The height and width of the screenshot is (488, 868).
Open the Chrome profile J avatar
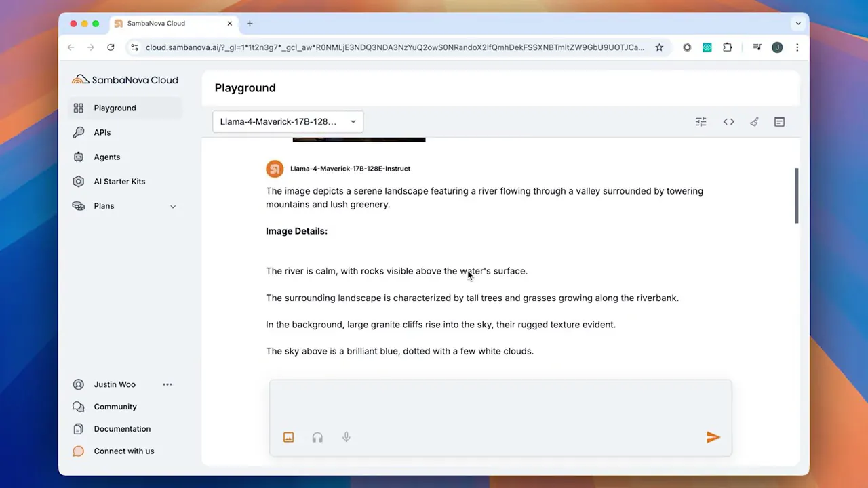point(777,47)
